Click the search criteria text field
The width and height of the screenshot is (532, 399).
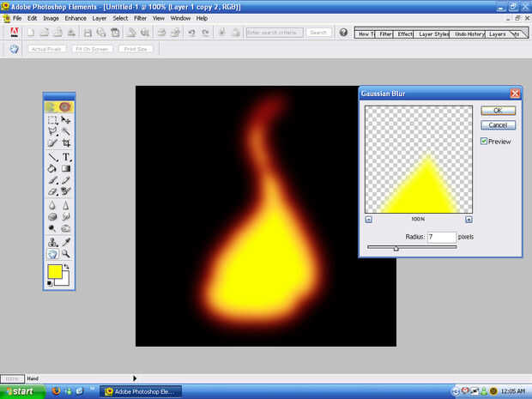(x=275, y=33)
